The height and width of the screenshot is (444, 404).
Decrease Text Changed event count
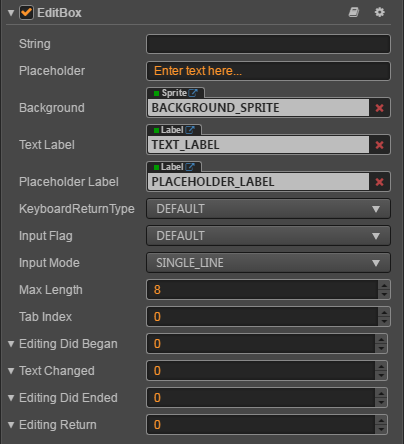tap(381, 375)
